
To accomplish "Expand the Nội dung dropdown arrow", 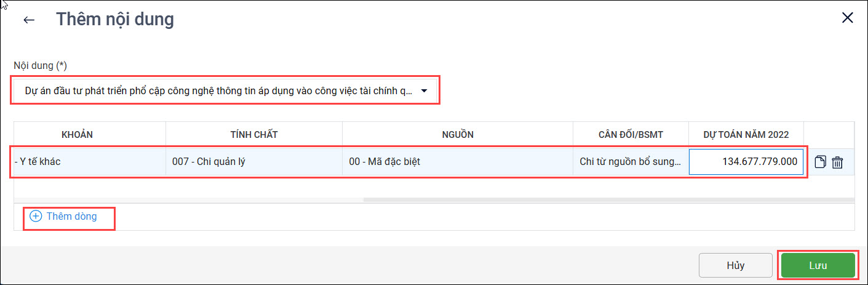I will click(x=424, y=91).
